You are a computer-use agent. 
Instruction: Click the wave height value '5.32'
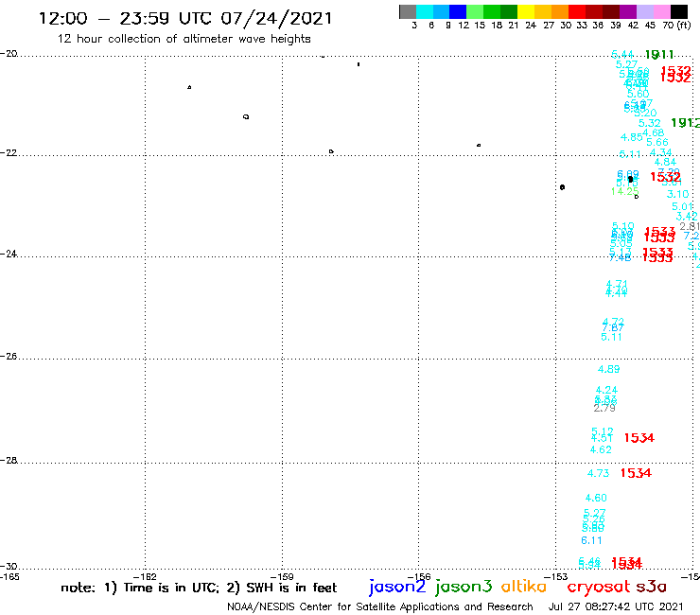[x=650, y=123]
